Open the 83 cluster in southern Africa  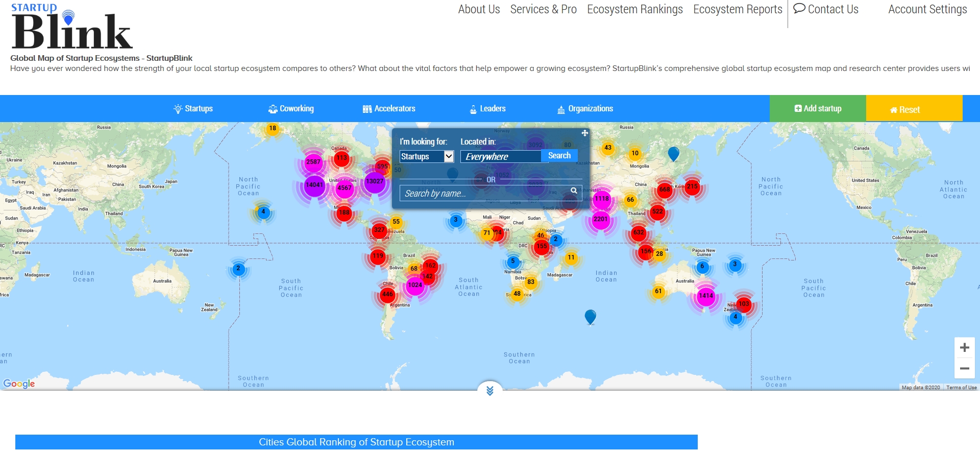coord(531,282)
